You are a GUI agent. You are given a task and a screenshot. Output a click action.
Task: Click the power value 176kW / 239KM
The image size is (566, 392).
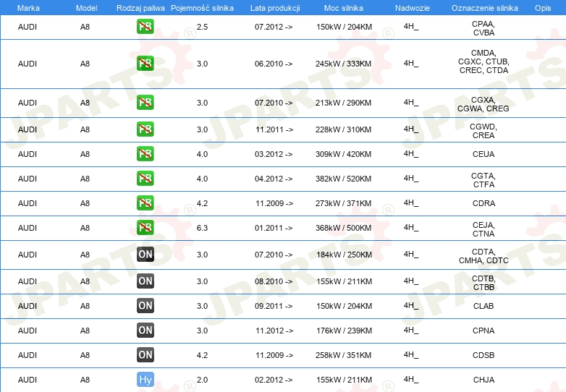pos(344,331)
